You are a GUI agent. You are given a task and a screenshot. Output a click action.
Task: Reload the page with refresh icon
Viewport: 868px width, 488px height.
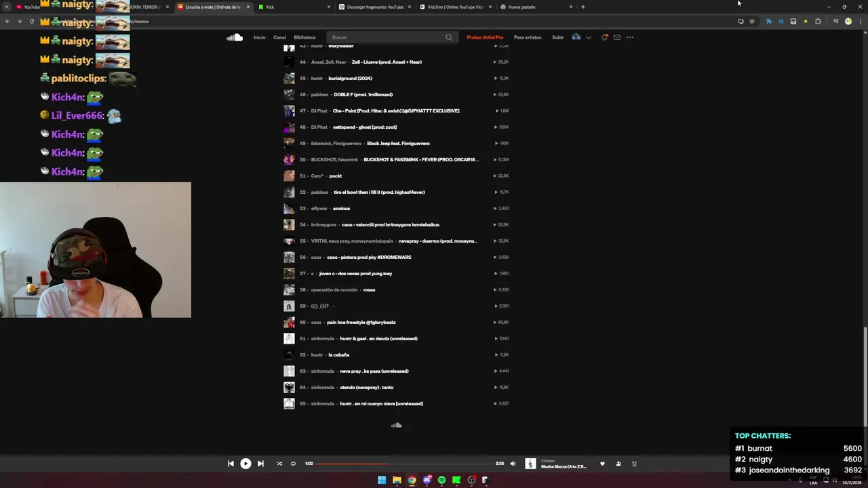coord(31,21)
